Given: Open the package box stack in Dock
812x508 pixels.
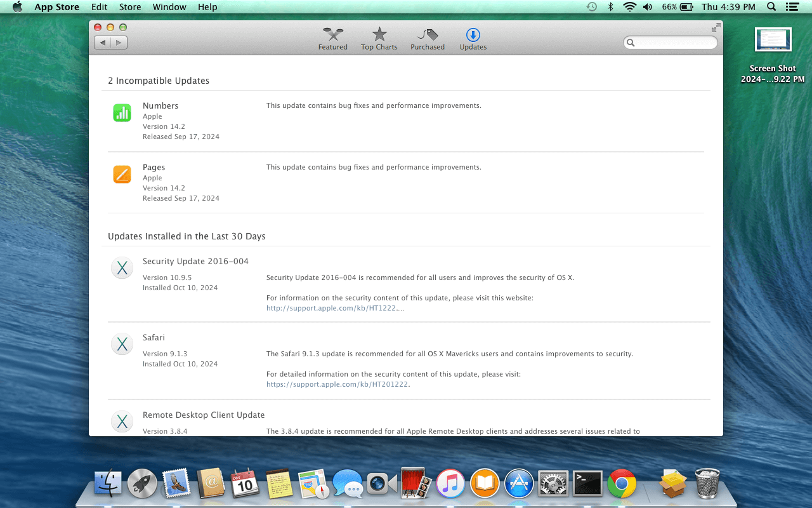Looking at the screenshot, I should 672,484.
